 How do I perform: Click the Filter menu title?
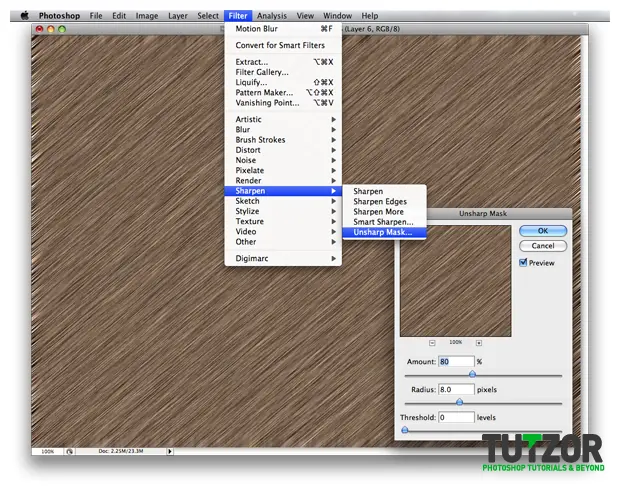(238, 16)
